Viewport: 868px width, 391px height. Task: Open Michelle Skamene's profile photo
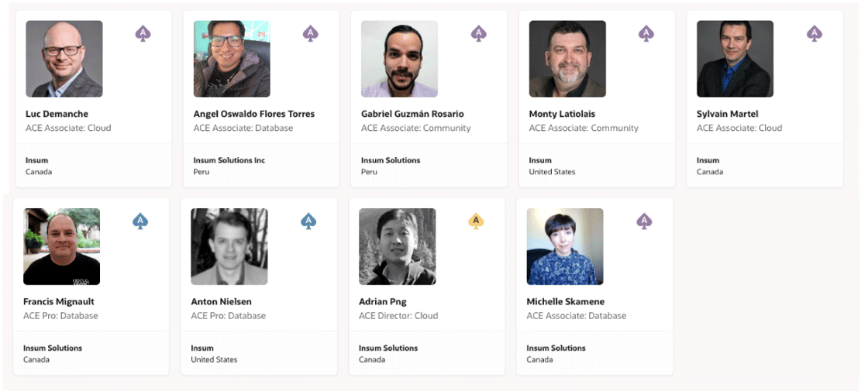(x=565, y=247)
